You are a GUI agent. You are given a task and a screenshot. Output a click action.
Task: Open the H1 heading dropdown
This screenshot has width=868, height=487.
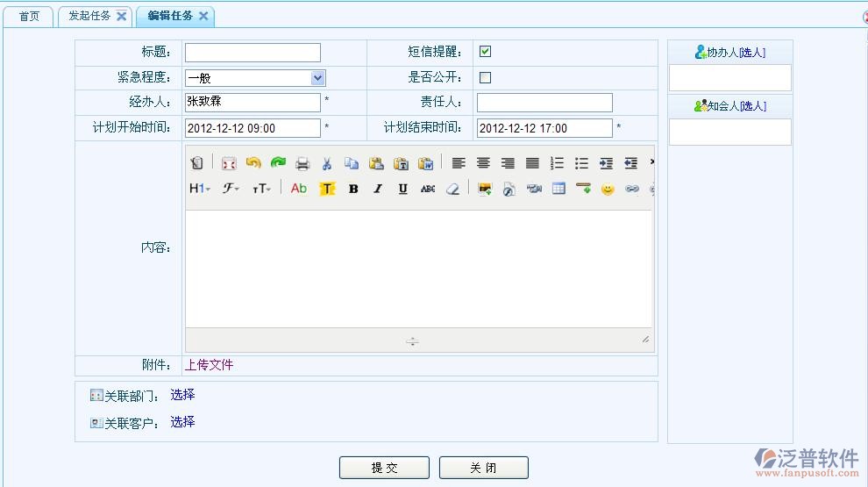click(200, 189)
